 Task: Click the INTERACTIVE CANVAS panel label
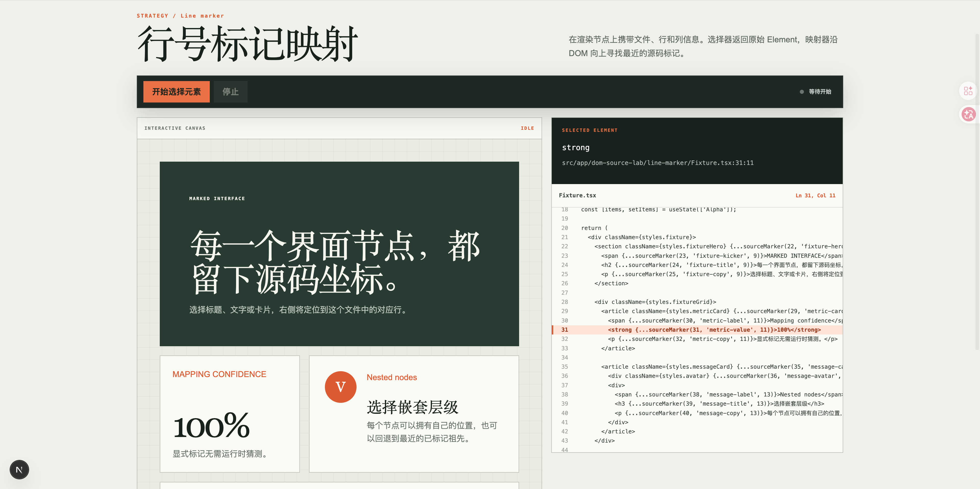[x=175, y=128]
